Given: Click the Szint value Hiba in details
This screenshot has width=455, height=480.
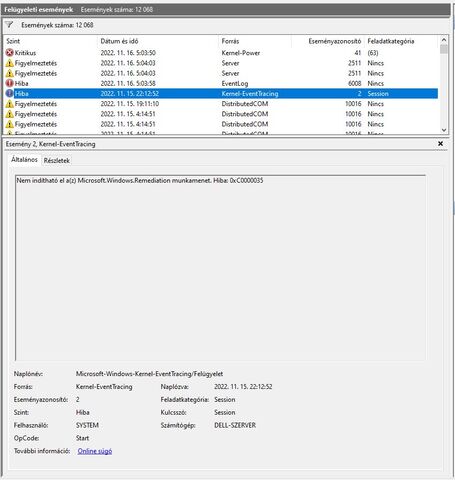Looking at the screenshot, I should pos(82,412).
